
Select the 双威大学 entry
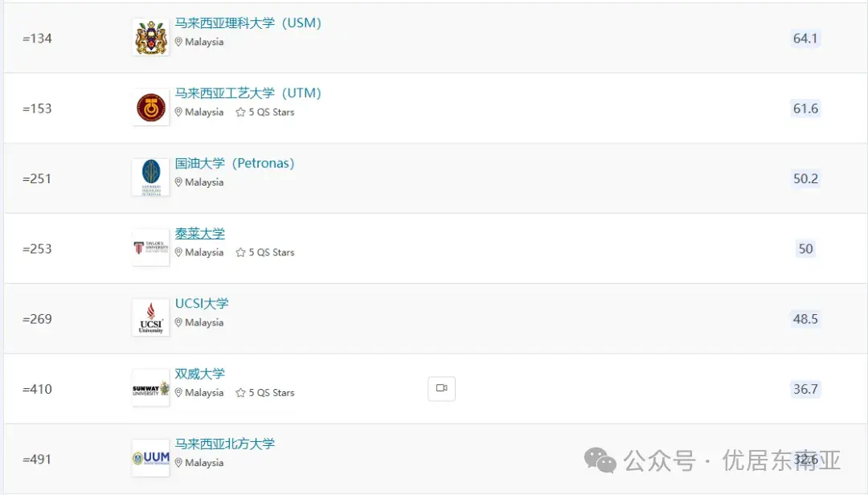tap(199, 373)
